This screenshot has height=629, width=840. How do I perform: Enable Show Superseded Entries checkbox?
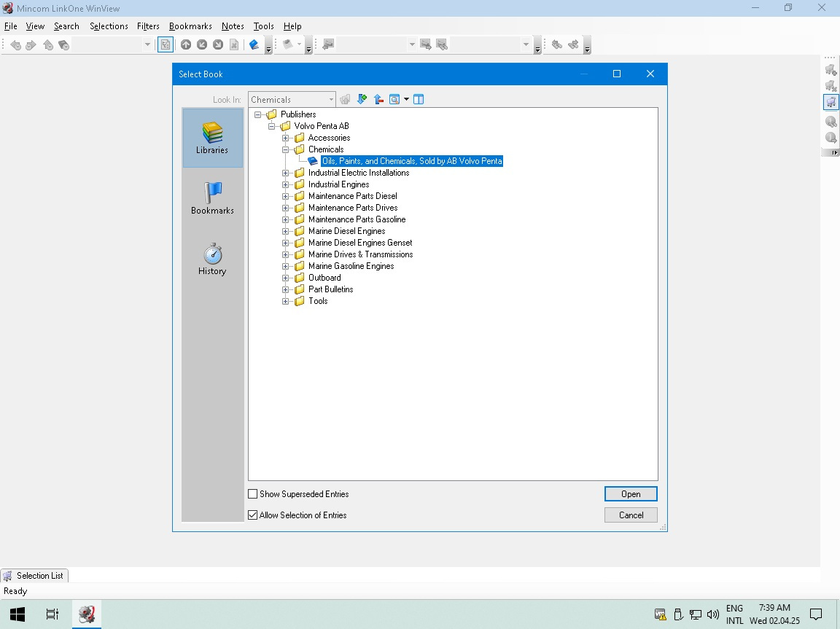[253, 494]
